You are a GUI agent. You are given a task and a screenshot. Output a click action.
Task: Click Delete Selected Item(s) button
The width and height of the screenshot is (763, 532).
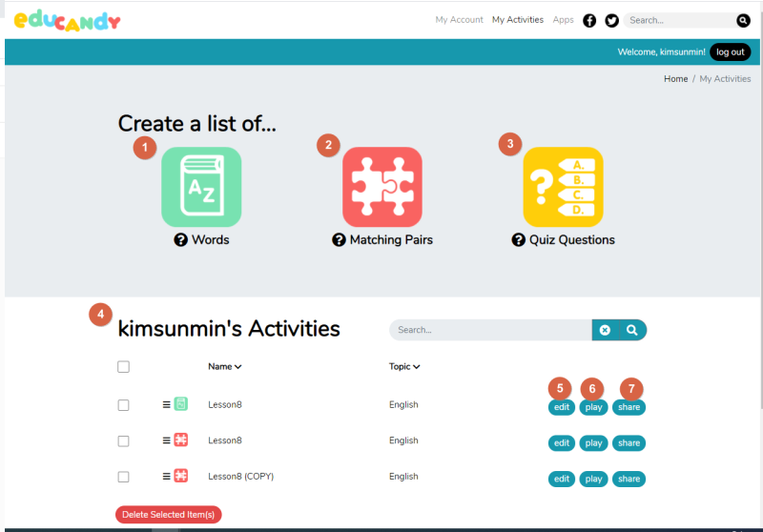pyautogui.click(x=169, y=515)
